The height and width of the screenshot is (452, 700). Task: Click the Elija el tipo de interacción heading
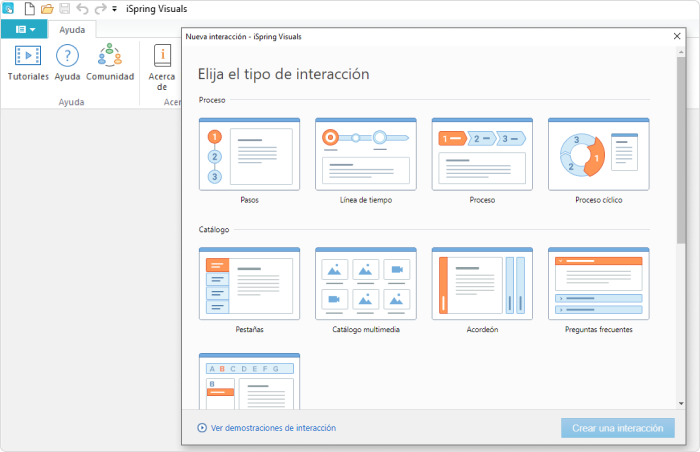click(283, 74)
